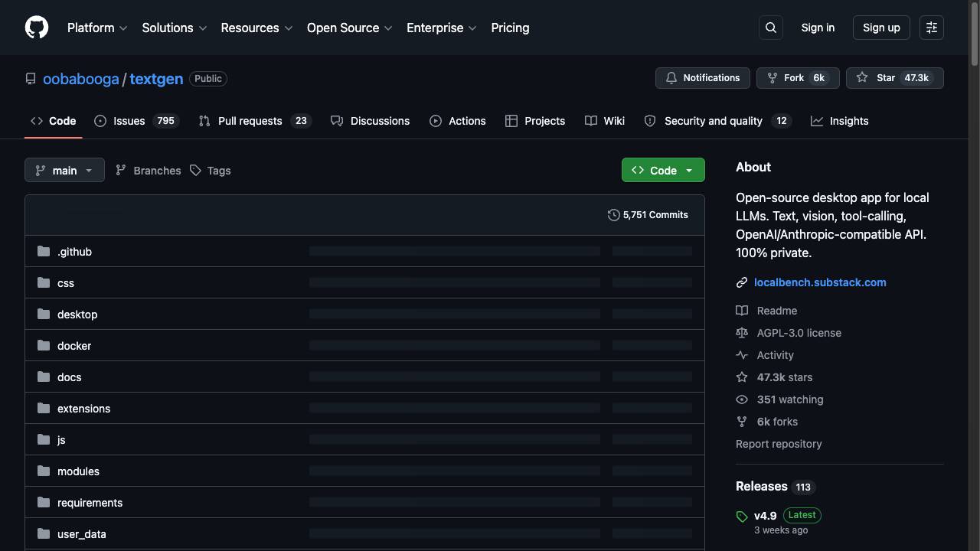Viewport: 980px width, 551px height.
Task: Open the main branch selector dropdown
Action: pos(64,170)
